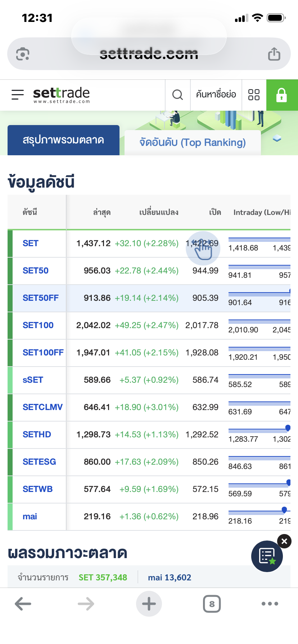This screenshot has height=644, width=298.
Task: Click the SETHD intraday range slider
Action: tap(259, 430)
